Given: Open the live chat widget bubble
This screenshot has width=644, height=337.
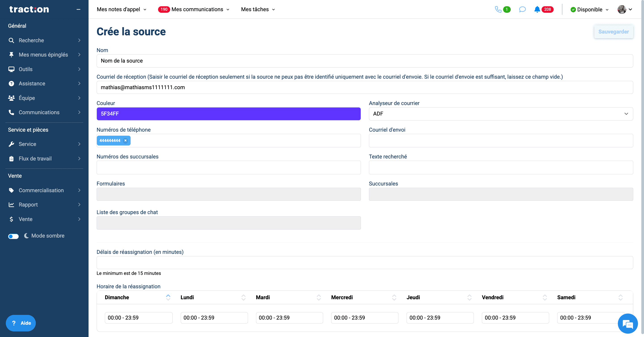Looking at the screenshot, I should (x=627, y=324).
